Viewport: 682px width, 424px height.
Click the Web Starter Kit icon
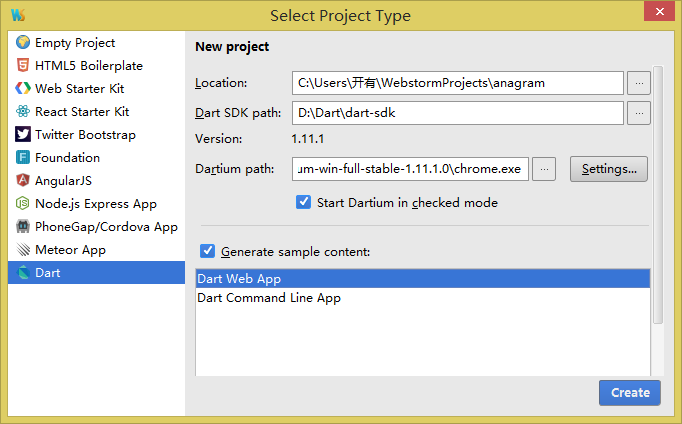click(x=23, y=88)
